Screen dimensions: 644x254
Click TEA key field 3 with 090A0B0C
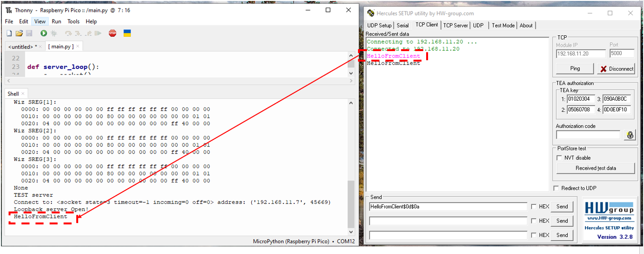(x=617, y=99)
